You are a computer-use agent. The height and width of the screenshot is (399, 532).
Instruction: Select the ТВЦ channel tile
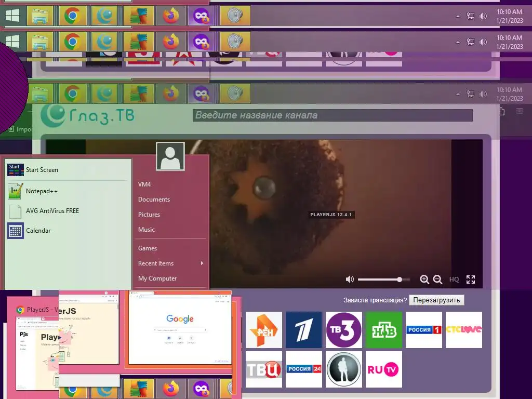coord(263,369)
